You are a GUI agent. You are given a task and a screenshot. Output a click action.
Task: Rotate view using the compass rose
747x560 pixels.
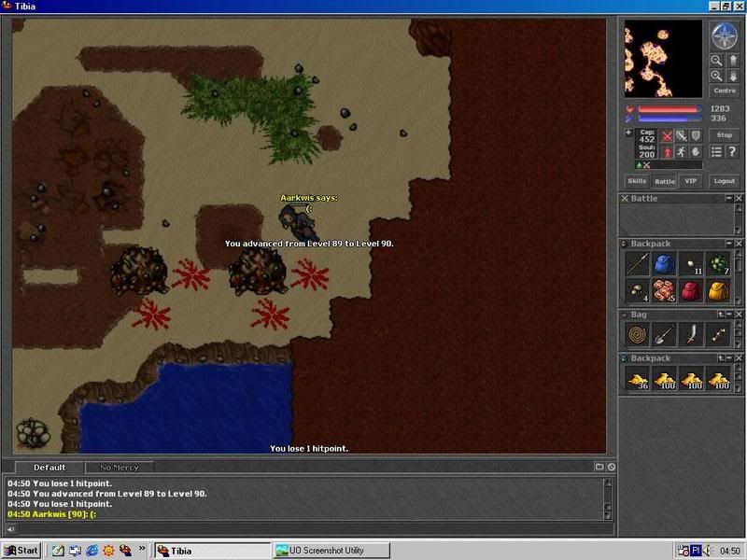(x=725, y=35)
